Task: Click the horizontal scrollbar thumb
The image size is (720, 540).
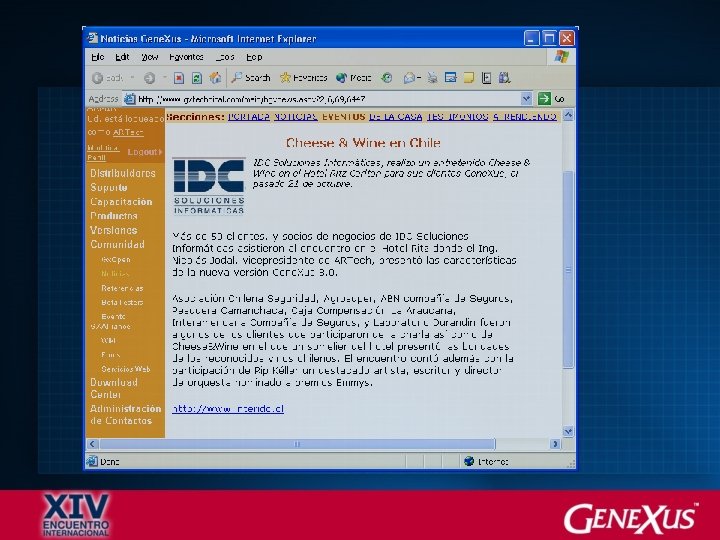Action: [x=297, y=444]
